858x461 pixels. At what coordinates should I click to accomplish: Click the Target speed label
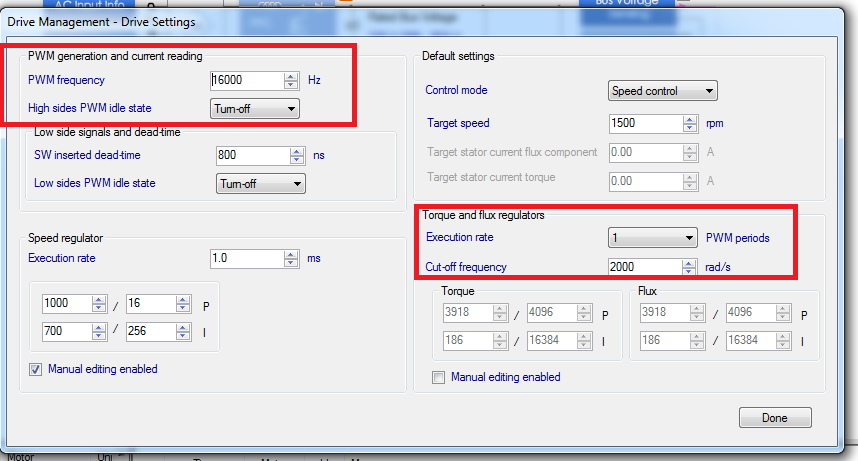(459, 123)
